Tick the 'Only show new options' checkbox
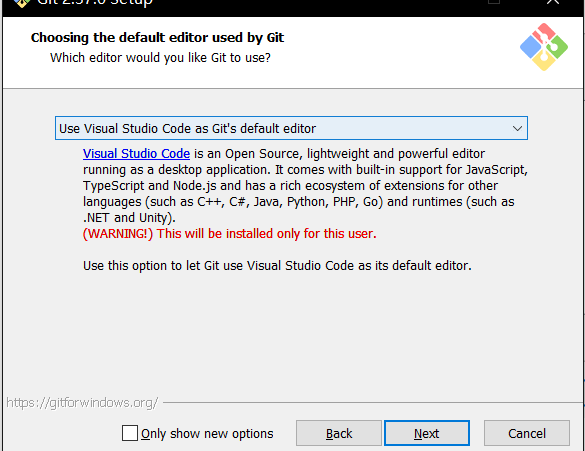This screenshot has height=451, width=585. click(130, 433)
